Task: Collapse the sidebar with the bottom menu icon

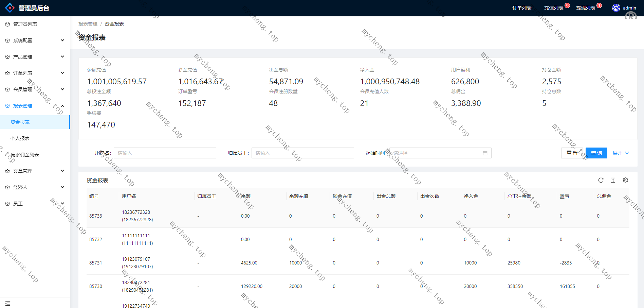Action: click(8, 303)
